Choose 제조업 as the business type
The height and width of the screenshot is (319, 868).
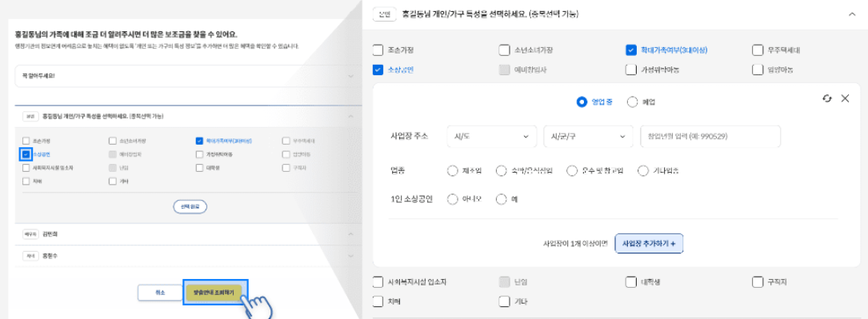[x=452, y=171]
